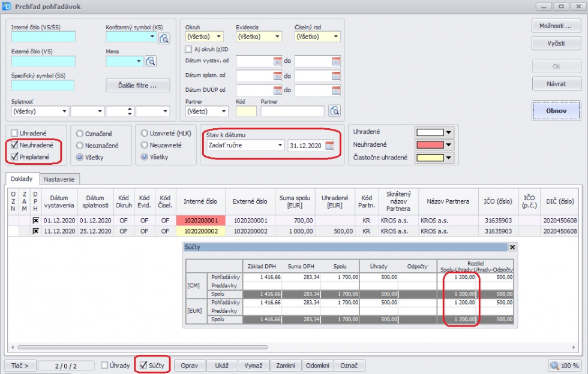588x374 pixels.
Task: Close the Súčty totals panel
Action: (x=512, y=247)
